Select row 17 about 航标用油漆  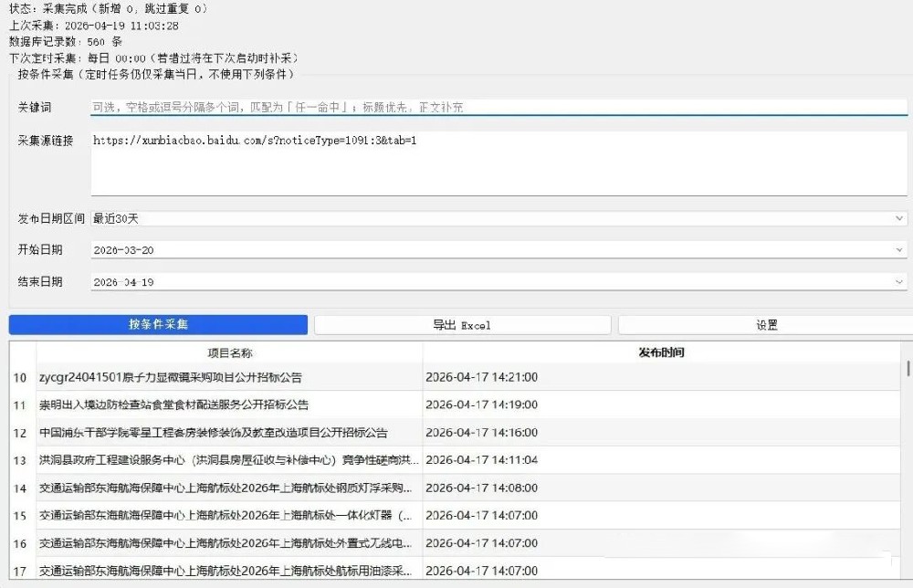coord(228,570)
